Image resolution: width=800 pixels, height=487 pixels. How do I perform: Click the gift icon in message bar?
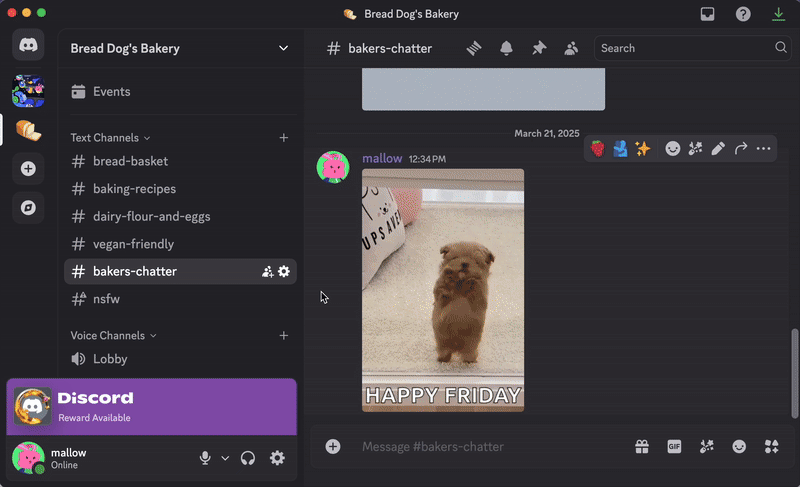(x=642, y=447)
